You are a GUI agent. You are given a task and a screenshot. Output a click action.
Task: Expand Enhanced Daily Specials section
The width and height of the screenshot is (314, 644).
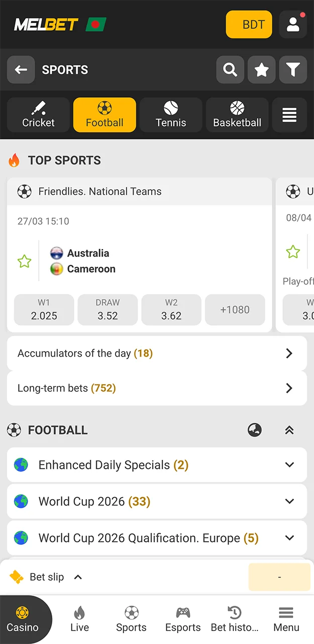pos(289,465)
